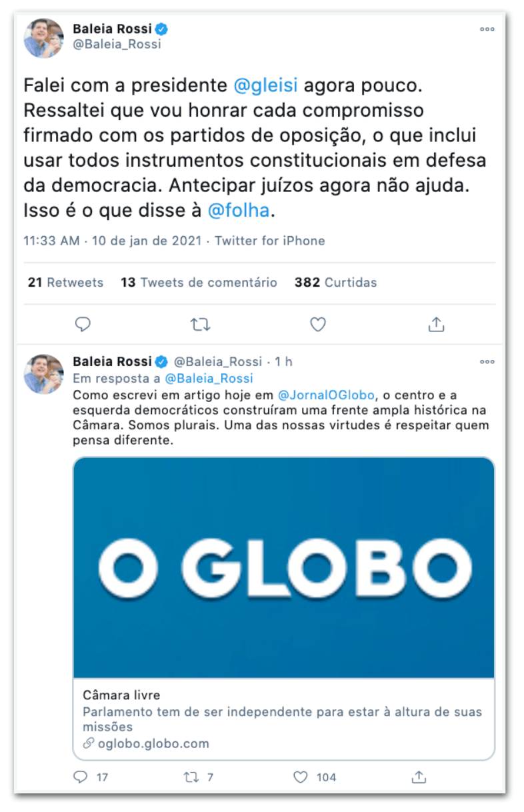This screenshot has width=524, height=812.
Task: View the 382 Curtidas list
Action: tap(335, 283)
